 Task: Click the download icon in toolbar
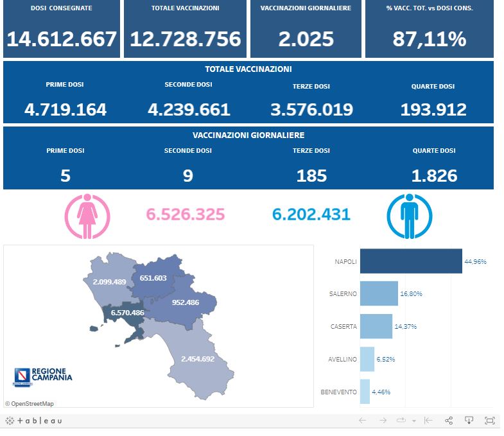[469, 421]
